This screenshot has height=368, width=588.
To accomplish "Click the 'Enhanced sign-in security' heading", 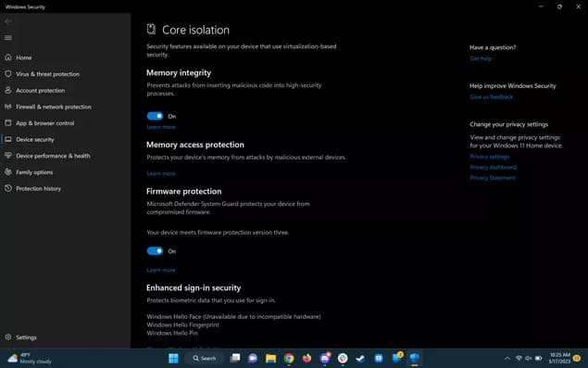I will (194, 288).
